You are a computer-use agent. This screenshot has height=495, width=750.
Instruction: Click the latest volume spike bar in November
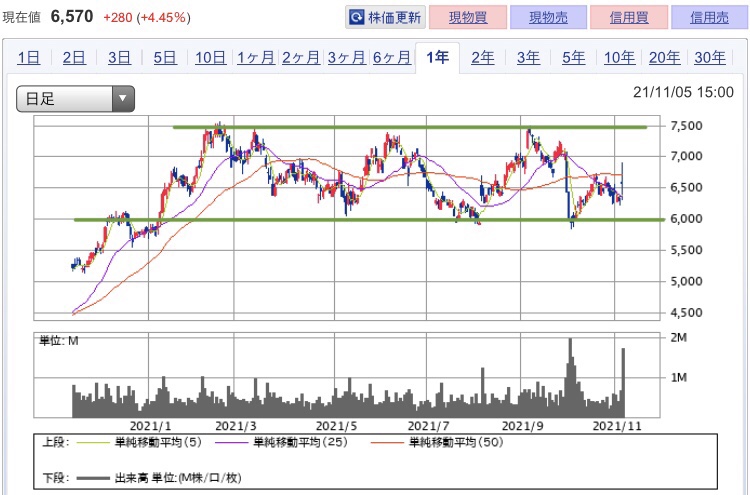[623, 383]
